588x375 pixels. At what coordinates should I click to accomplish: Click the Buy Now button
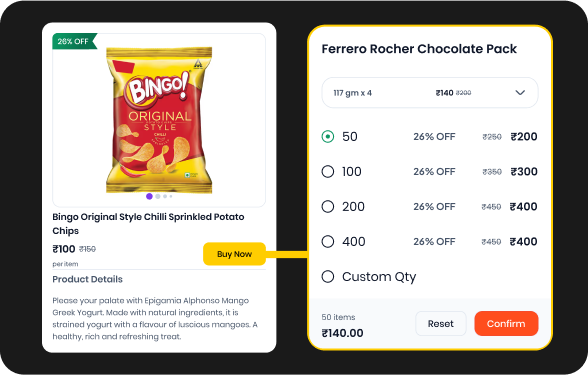point(234,254)
